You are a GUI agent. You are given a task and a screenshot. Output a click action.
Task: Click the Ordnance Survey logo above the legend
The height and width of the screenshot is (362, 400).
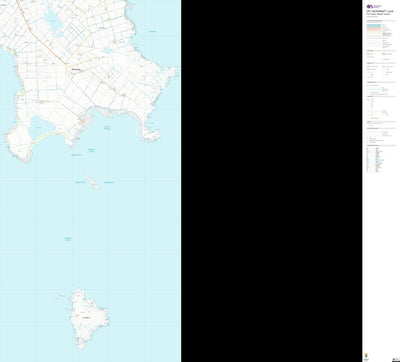coord(374,6)
